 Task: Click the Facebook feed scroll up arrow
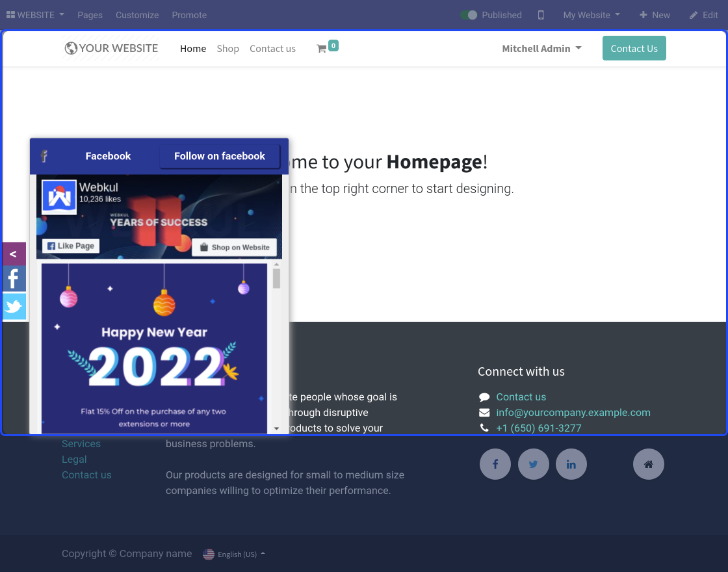(x=276, y=264)
